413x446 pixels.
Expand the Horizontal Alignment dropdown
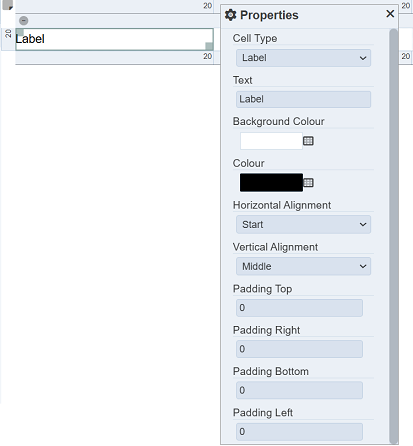303,224
